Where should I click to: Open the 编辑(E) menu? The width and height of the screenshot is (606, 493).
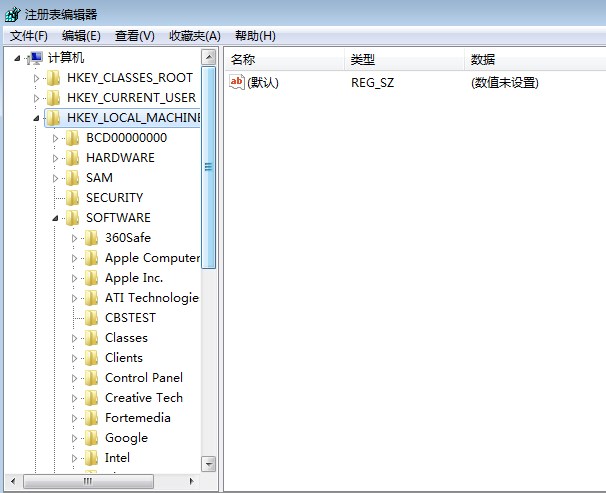point(81,36)
